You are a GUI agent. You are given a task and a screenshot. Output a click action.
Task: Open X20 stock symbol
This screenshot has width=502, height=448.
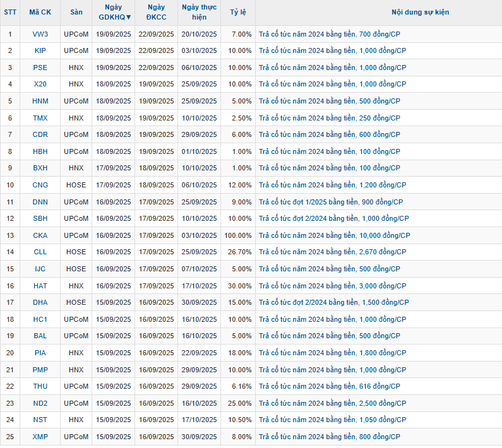pyautogui.click(x=40, y=84)
